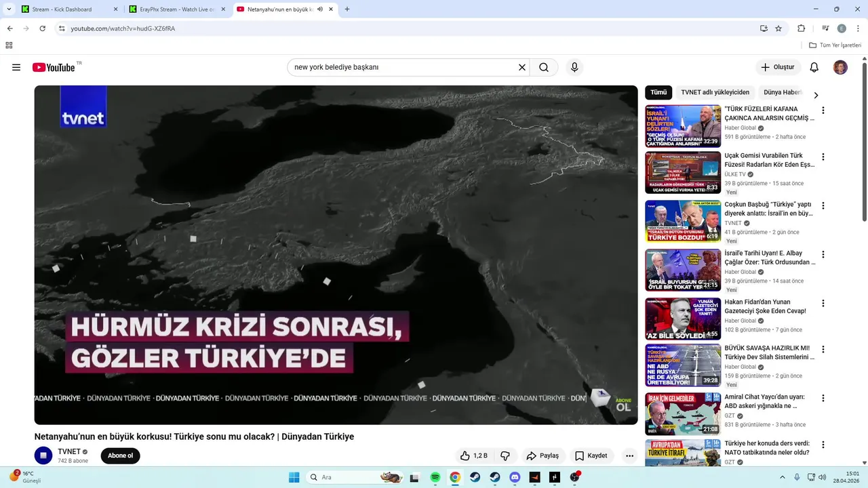Select the "Dünya Haberleri" chip

click(783, 92)
